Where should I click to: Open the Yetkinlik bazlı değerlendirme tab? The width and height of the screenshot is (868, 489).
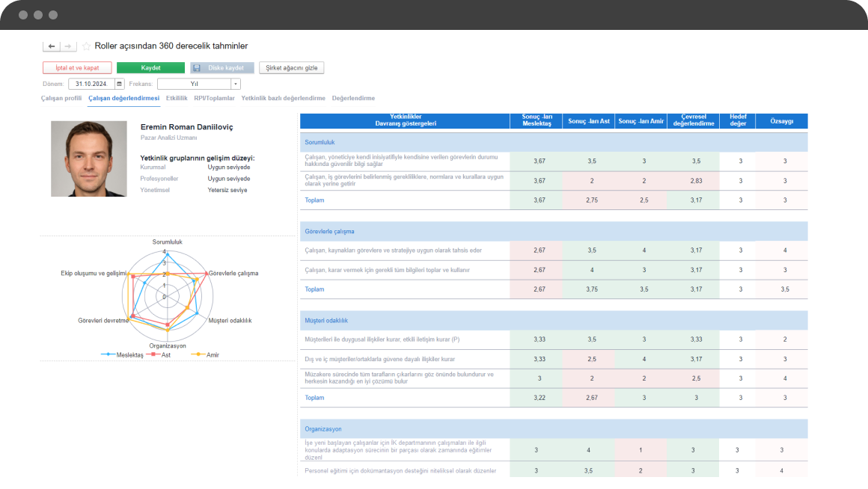pos(283,98)
